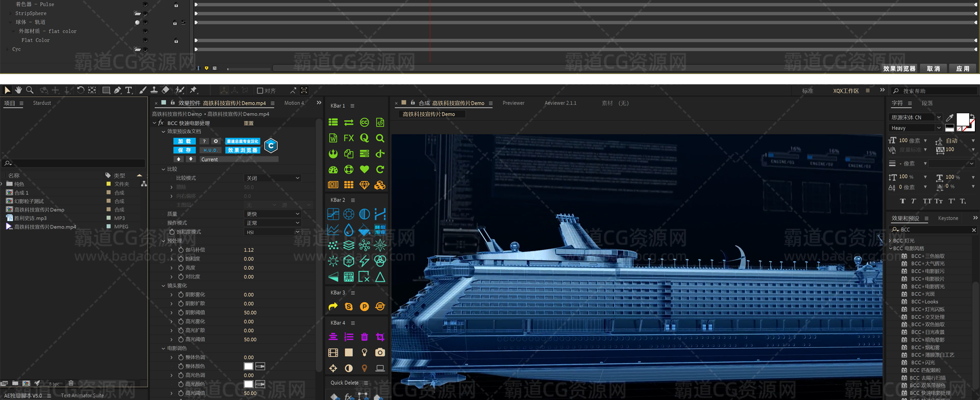Click the 应用 apply button
Screen dimensions: 980x400
[963, 68]
